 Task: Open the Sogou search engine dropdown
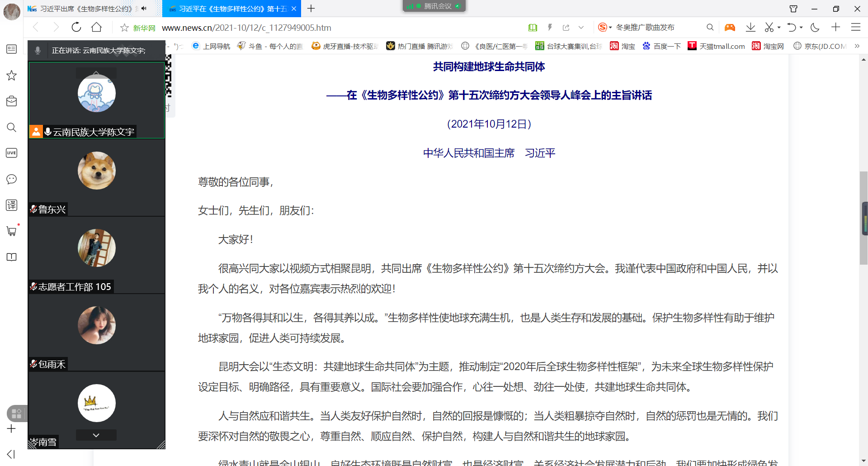click(x=605, y=28)
